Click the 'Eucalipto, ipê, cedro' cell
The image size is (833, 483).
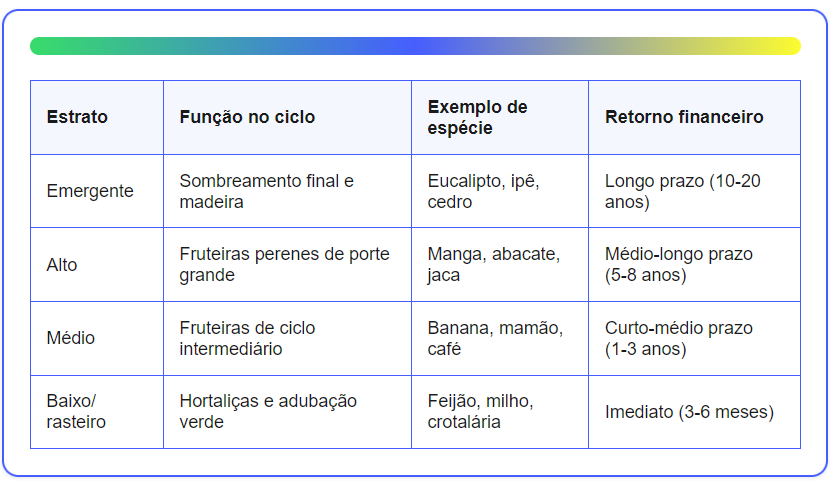pos(500,191)
